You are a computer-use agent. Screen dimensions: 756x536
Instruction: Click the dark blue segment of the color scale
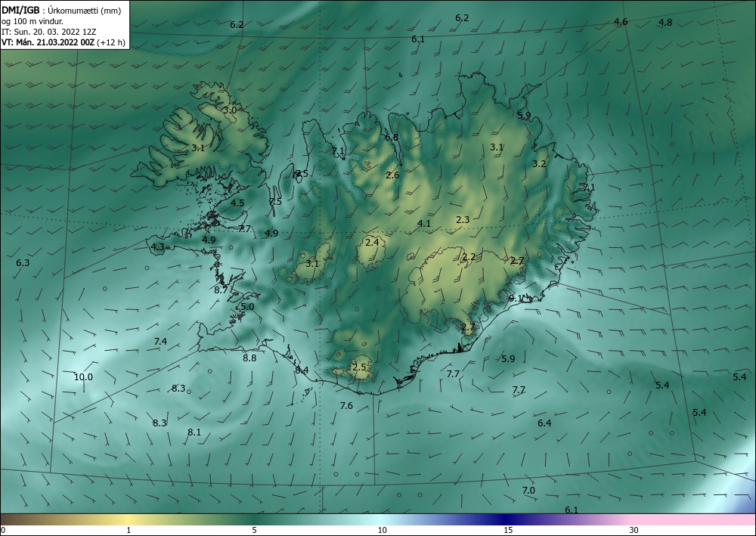(x=503, y=519)
